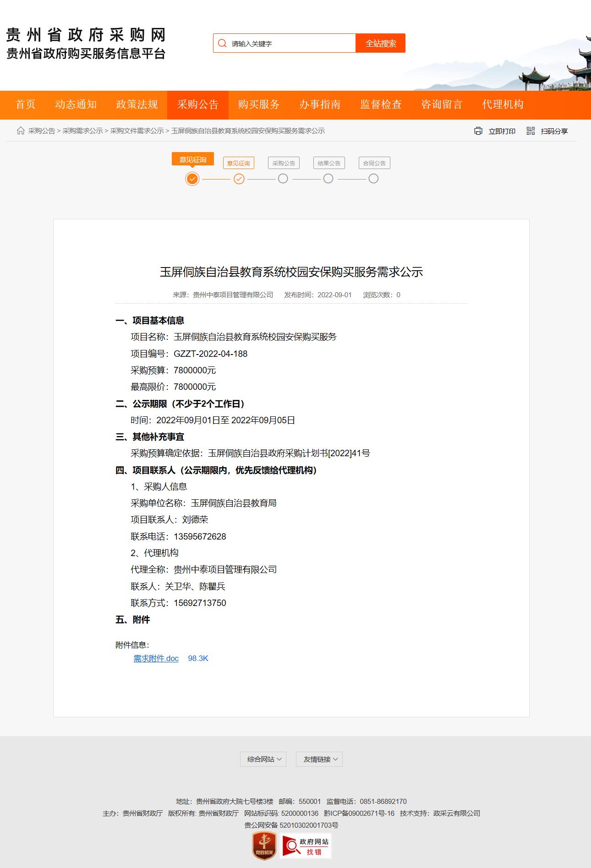Viewport: 591px width, 868px height.
Task: Click 扫码分享 text link
Action: (554, 131)
